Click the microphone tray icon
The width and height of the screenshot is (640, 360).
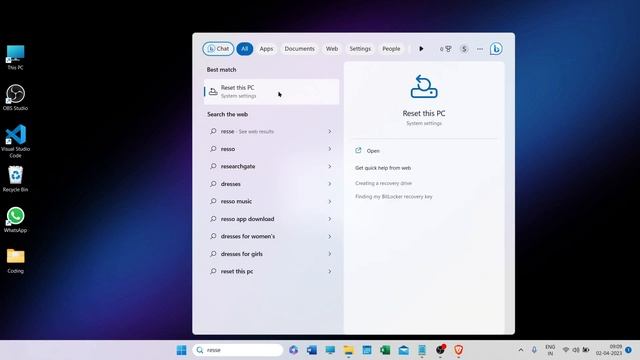(534, 350)
